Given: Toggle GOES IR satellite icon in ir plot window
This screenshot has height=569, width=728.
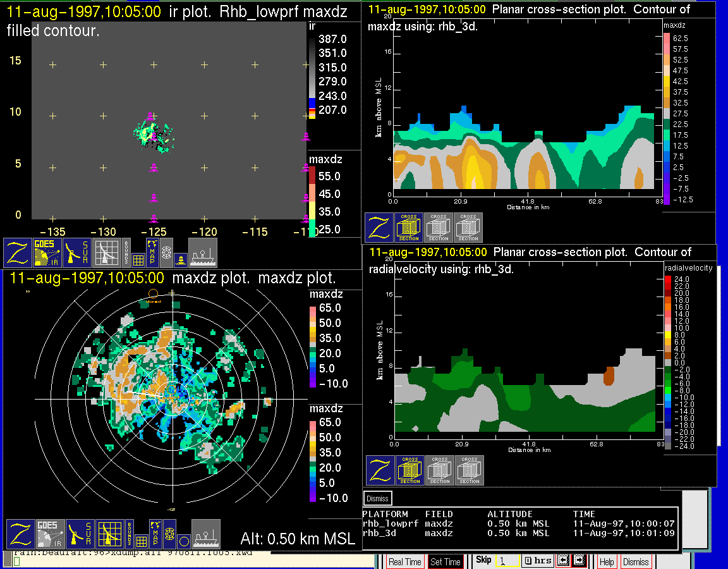Looking at the screenshot, I should point(47,253).
